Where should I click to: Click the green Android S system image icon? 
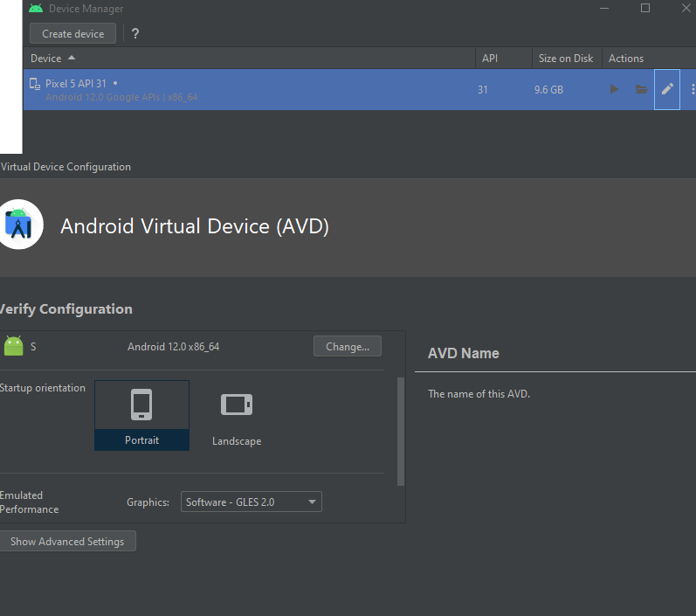13,346
